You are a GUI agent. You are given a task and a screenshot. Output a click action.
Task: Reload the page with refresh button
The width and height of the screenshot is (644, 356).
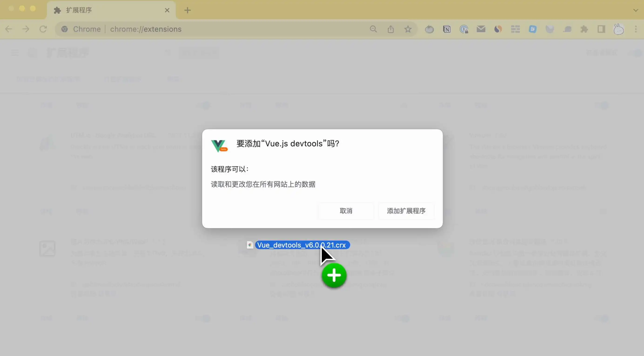(43, 29)
